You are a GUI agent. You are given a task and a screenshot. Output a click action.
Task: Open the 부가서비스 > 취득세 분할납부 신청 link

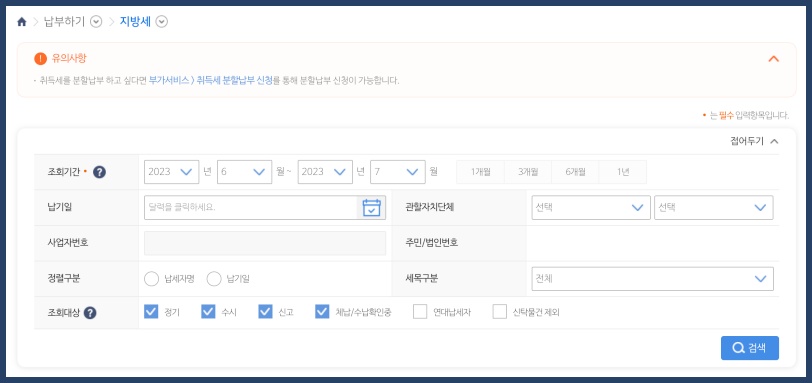(x=210, y=81)
